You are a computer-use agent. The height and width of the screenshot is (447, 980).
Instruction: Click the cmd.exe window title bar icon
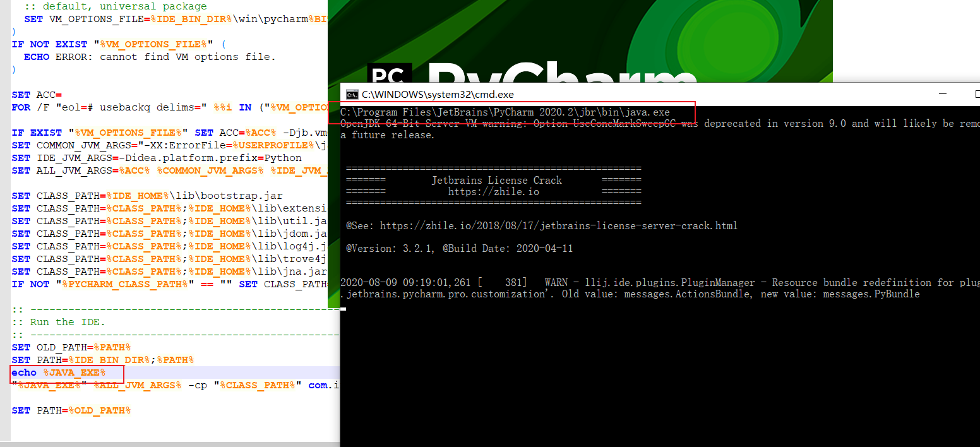tap(352, 95)
